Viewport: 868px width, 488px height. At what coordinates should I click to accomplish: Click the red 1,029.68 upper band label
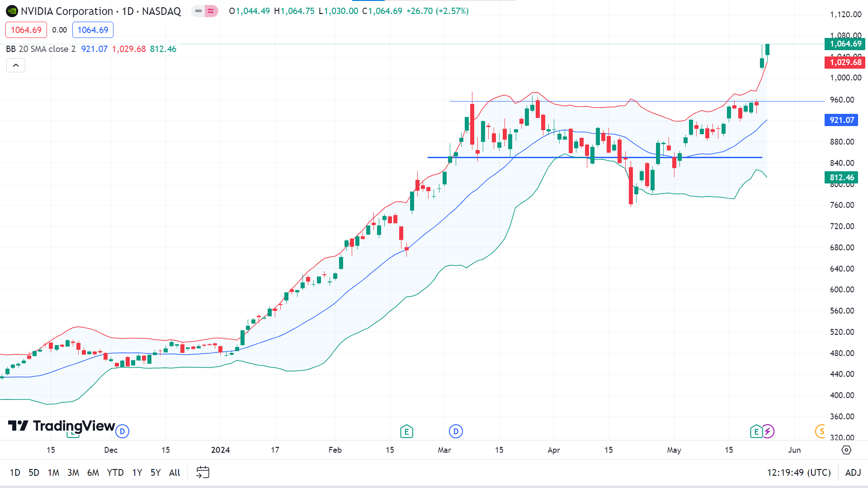tap(845, 62)
